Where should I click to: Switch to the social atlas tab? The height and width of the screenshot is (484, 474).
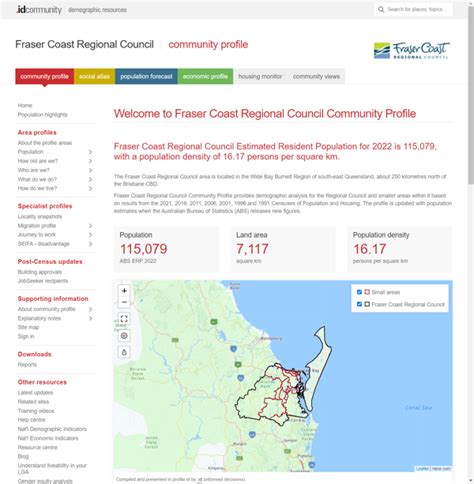(x=94, y=76)
